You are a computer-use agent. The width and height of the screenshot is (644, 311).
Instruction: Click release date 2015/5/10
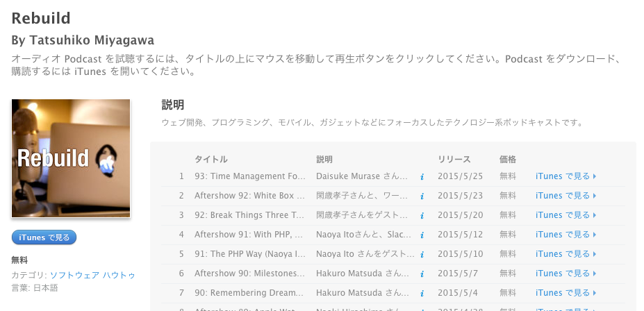[x=460, y=254]
